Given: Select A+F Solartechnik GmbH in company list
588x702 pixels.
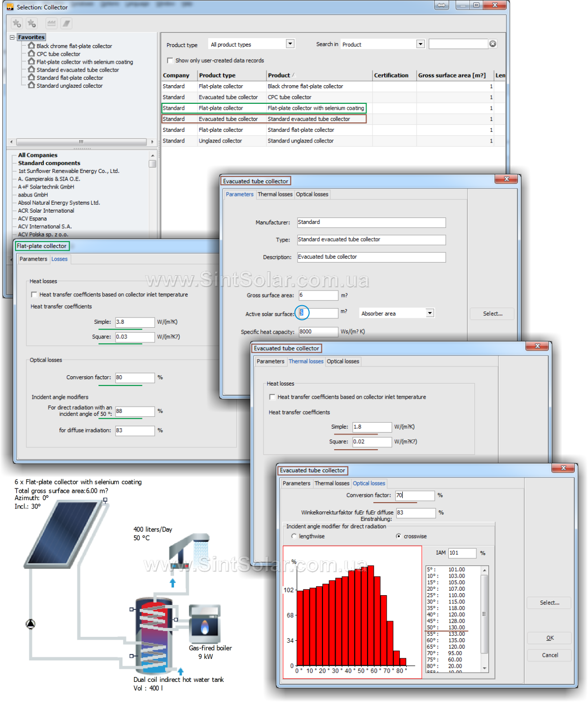Looking at the screenshot, I should [x=46, y=187].
